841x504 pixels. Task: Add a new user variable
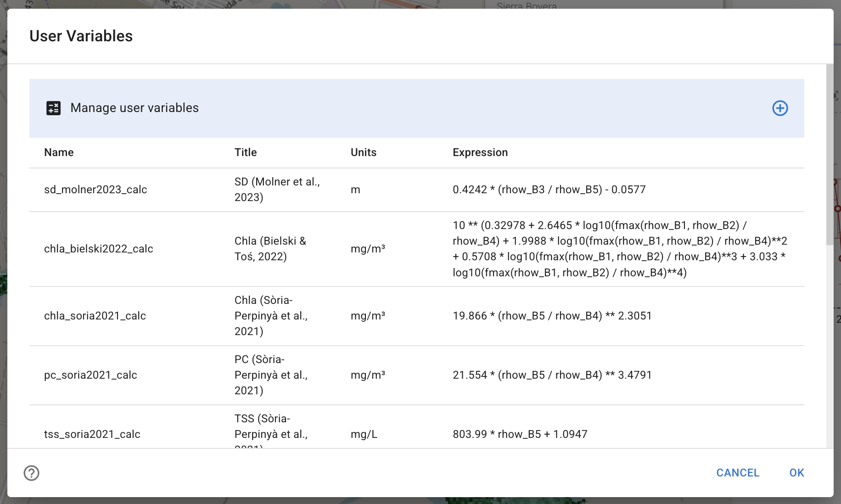tap(780, 108)
